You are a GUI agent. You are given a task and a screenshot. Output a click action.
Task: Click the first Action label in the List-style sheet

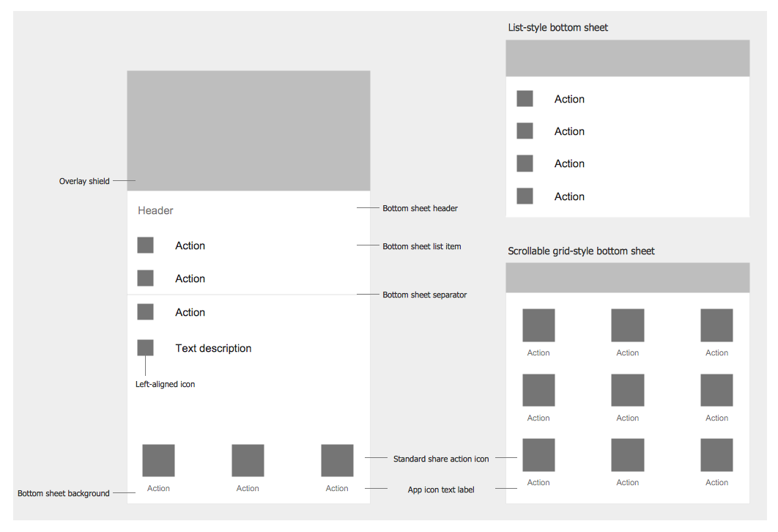coord(570,99)
